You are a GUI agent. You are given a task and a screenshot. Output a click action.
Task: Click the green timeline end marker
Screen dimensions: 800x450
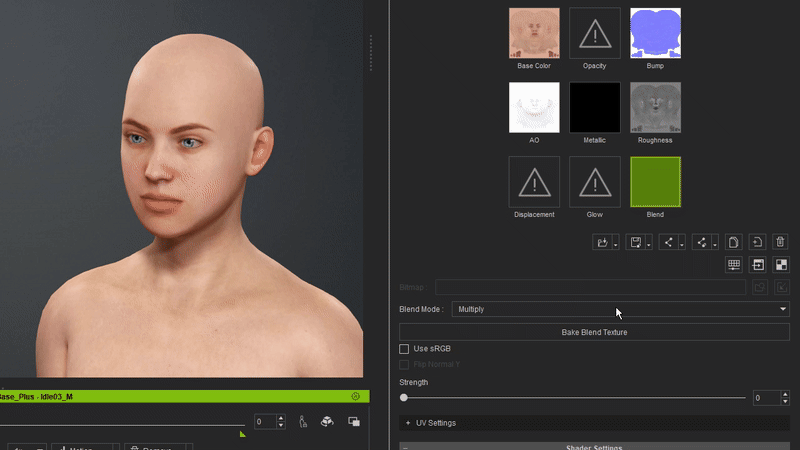242,434
